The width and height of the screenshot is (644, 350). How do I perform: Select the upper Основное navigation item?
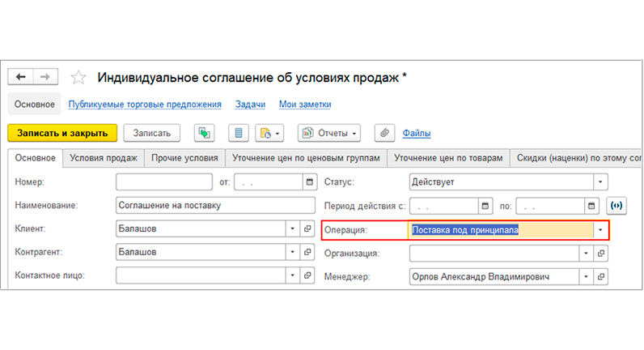click(35, 104)
